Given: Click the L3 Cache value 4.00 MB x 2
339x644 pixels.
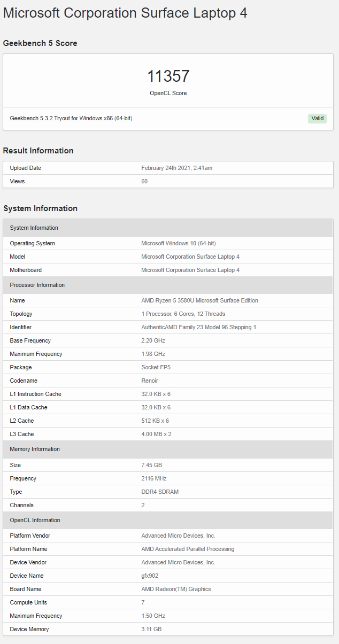Looking at the screenshot, I should [157, 434].
